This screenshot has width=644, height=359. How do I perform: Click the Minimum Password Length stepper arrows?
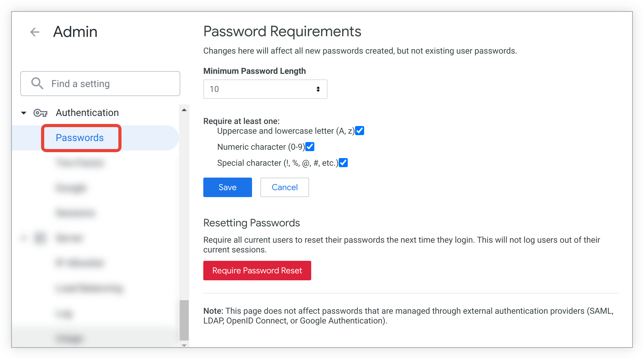318,89
